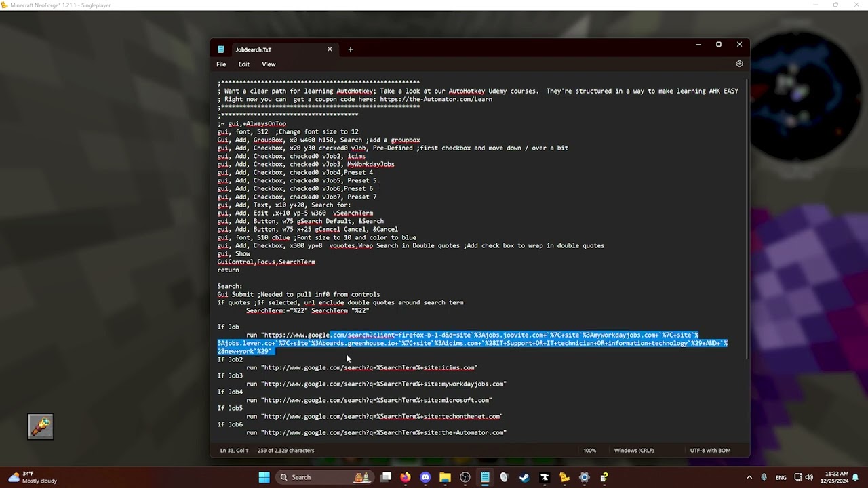Open the View menu

(x=269, y=64)
